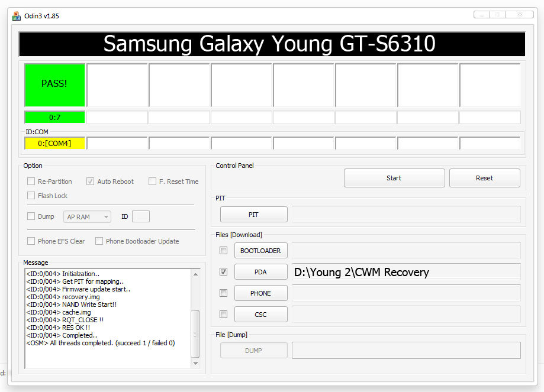
Task: Minimize the Odin3 window
Action: [x=482, y=15]
